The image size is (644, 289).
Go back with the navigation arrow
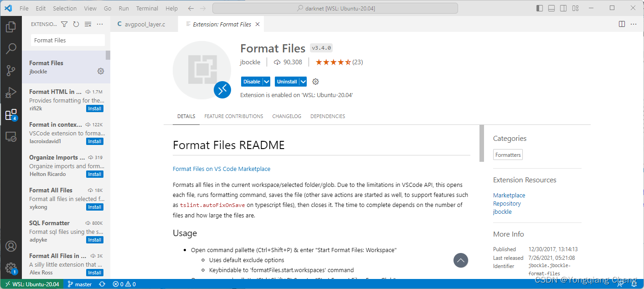[191, 8]
